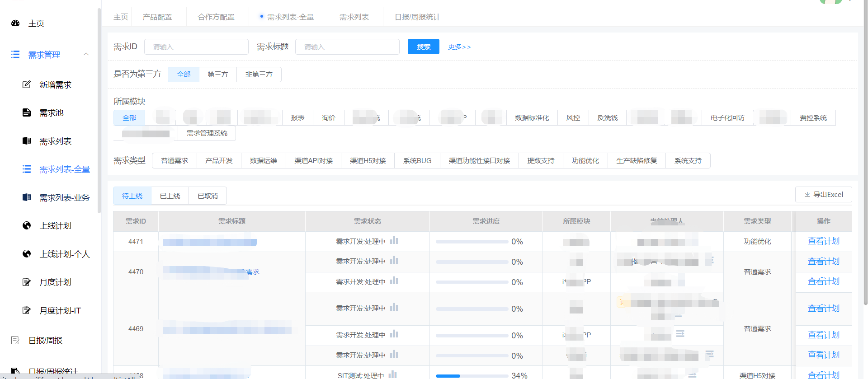The width and height of the screenshot is (868, 379).
Task: Filter module by 电子化回访
Action: tap(727, 118)
